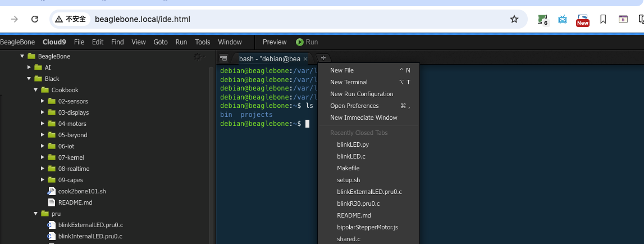Expand the 08-realtime folder
Screen dimensions: 644x244
pyautogui.click(x=43, y=168)
